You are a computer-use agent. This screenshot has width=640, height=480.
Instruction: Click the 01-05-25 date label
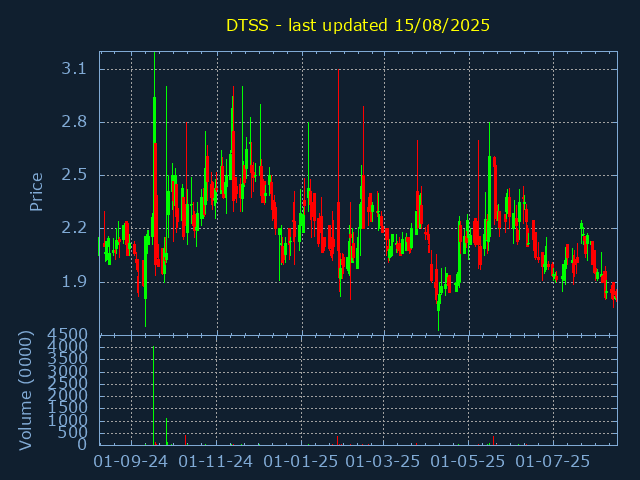pos(468,462)
